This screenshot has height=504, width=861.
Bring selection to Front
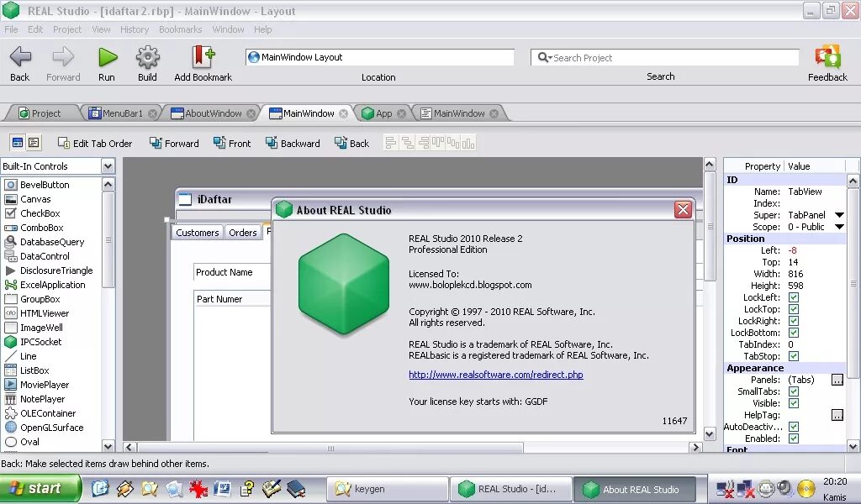coord(232,143)
